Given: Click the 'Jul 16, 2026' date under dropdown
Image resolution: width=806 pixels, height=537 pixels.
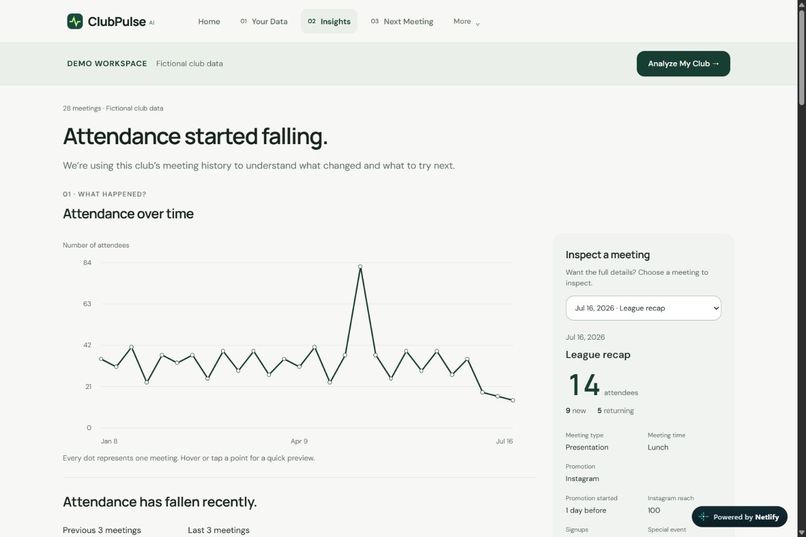Looking at the screenshot, I should (x=585, y=337).
